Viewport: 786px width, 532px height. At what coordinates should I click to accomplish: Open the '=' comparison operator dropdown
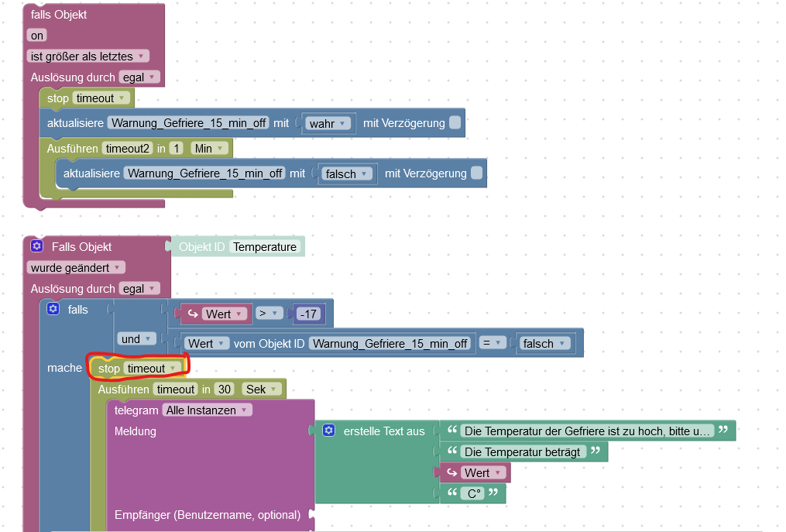[x=493, y=343]
